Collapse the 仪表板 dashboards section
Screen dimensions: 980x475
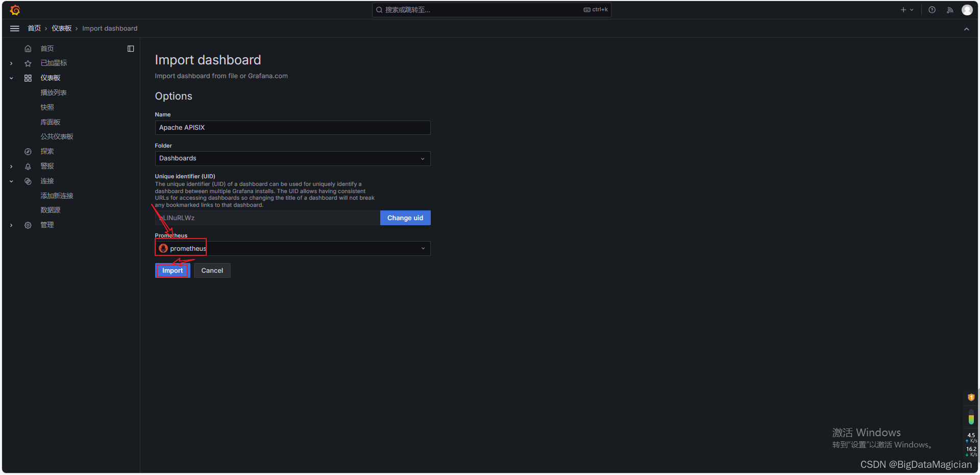click(11, 78)
